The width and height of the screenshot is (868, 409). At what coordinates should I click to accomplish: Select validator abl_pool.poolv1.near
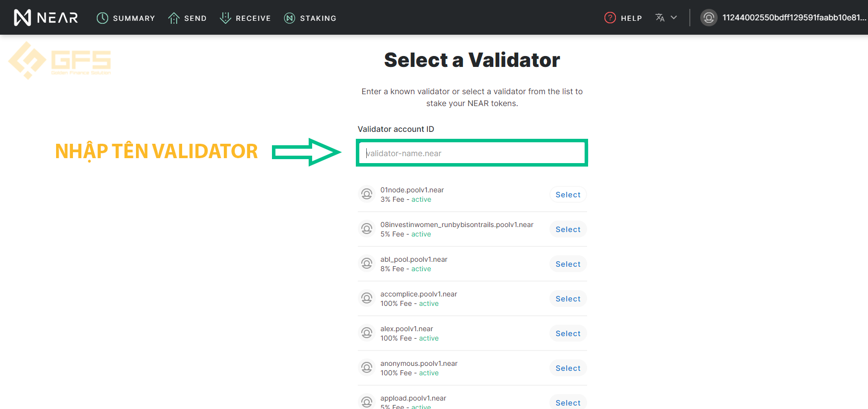point(568,264)
